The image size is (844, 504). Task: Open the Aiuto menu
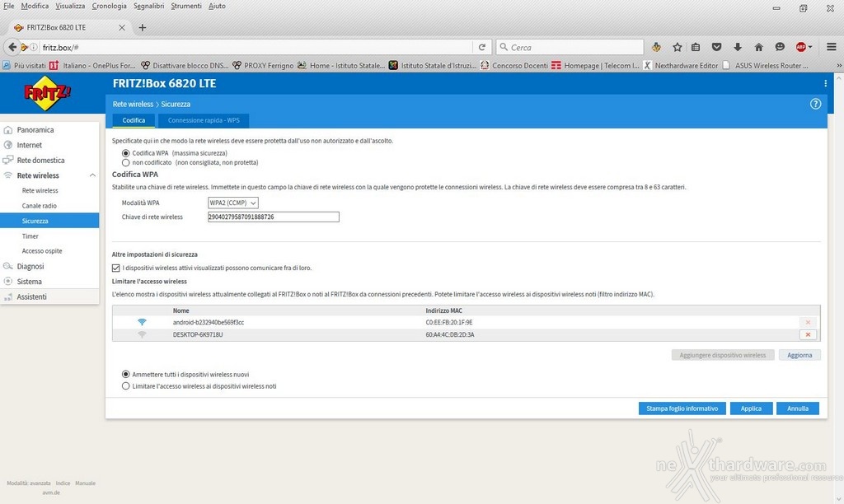(x=217, y=6)
